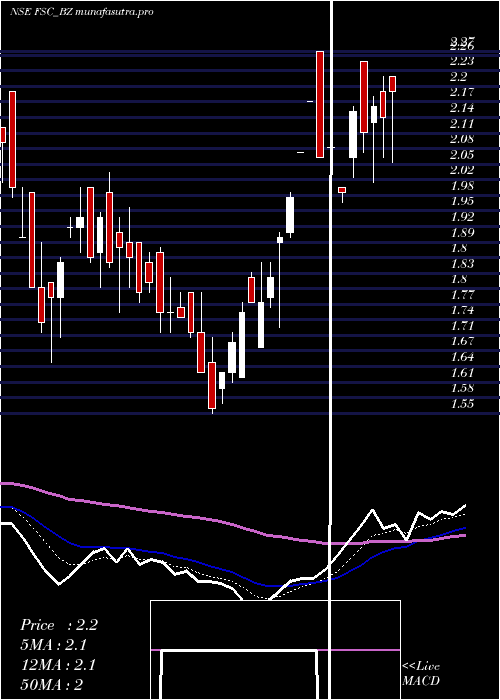
Task: Click the '<<Live MACD' label
Action: (421, 674)
